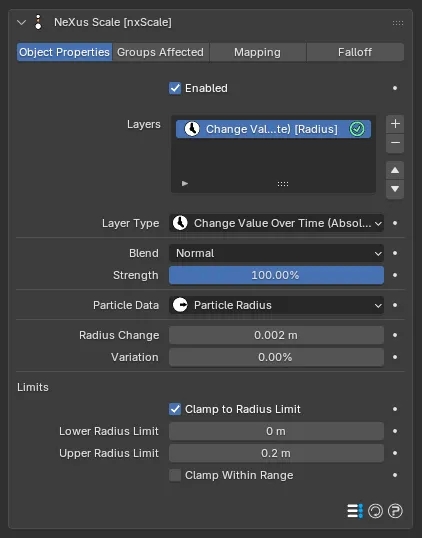Click the Lower Radius Limit field

pos(276,431)
